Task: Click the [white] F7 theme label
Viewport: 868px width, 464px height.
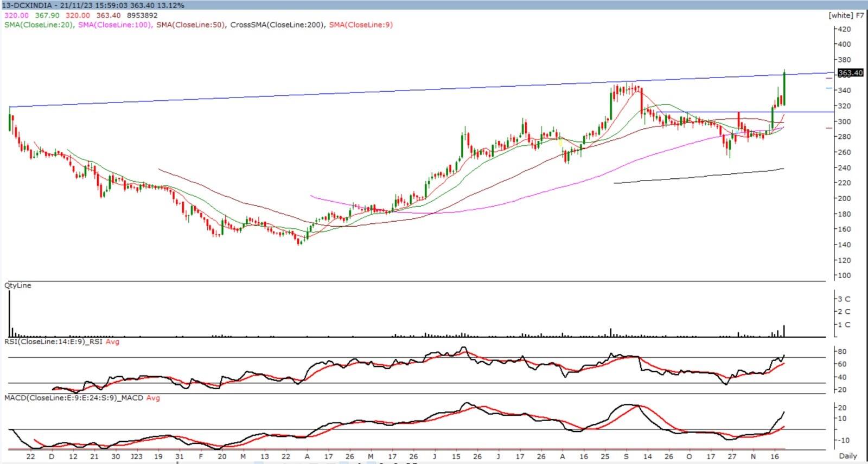Action: click(x=846, y=15)
